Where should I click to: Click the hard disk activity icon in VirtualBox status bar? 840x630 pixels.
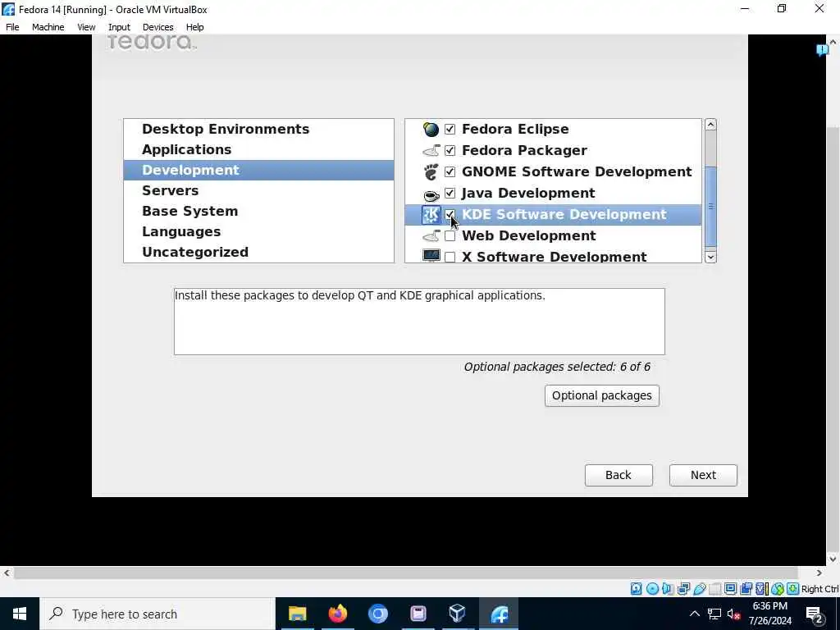point(636,589)
